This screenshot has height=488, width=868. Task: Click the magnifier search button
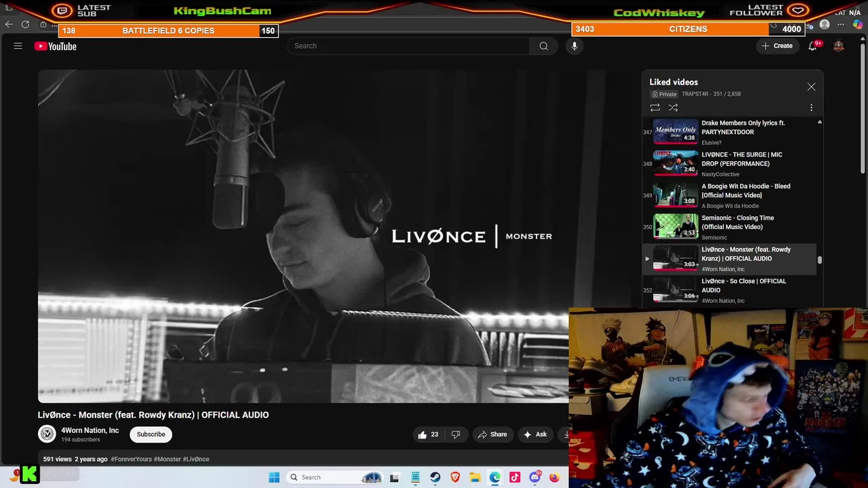[x=543, y=46]
